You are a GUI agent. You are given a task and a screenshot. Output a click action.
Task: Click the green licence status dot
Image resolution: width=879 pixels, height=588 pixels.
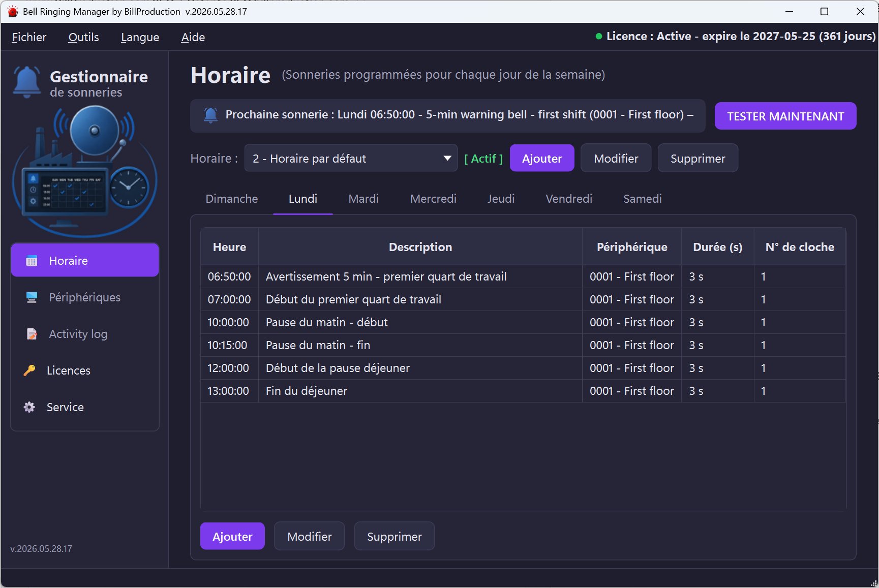tap(599, 36)
